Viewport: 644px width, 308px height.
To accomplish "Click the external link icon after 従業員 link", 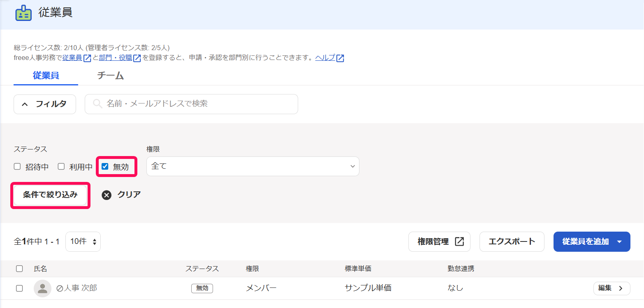I will click(x=87, y=58).
